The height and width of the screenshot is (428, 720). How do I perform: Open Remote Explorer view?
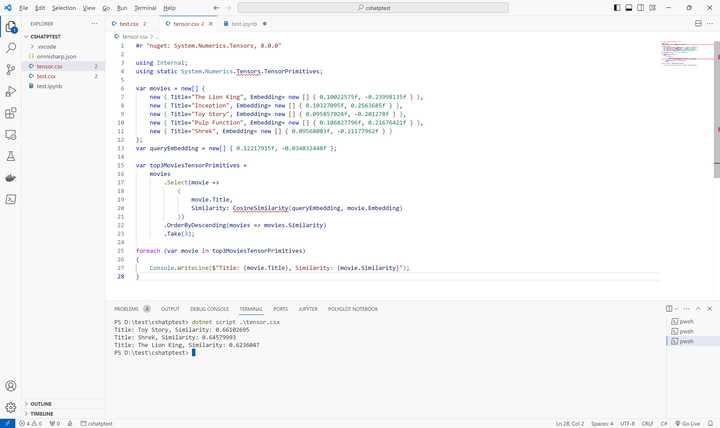coord(11,135)
